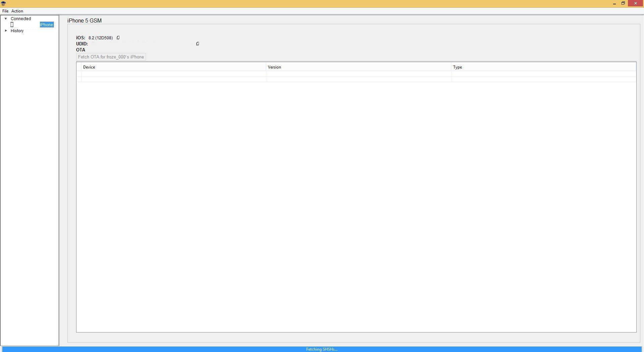Minimize the application window

614,3
